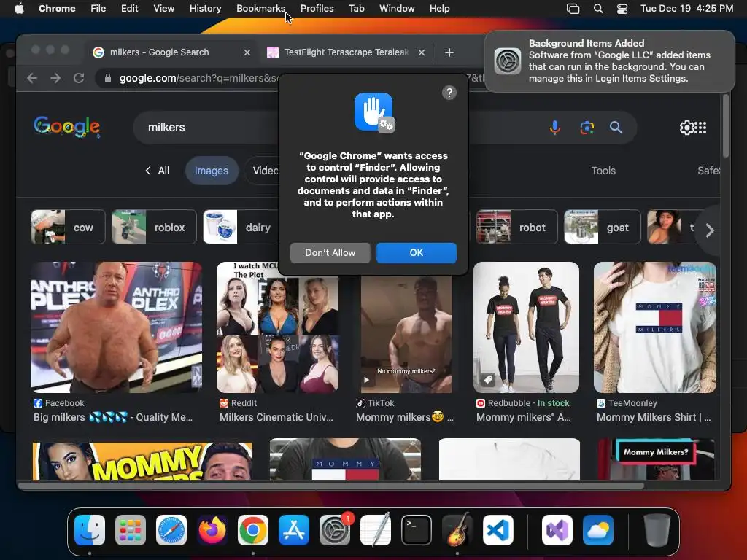Image resolution: width=747 pixels, height=560 pixels.
Task: Open Firefox from the Dock
Action: [x=212, y=529]
